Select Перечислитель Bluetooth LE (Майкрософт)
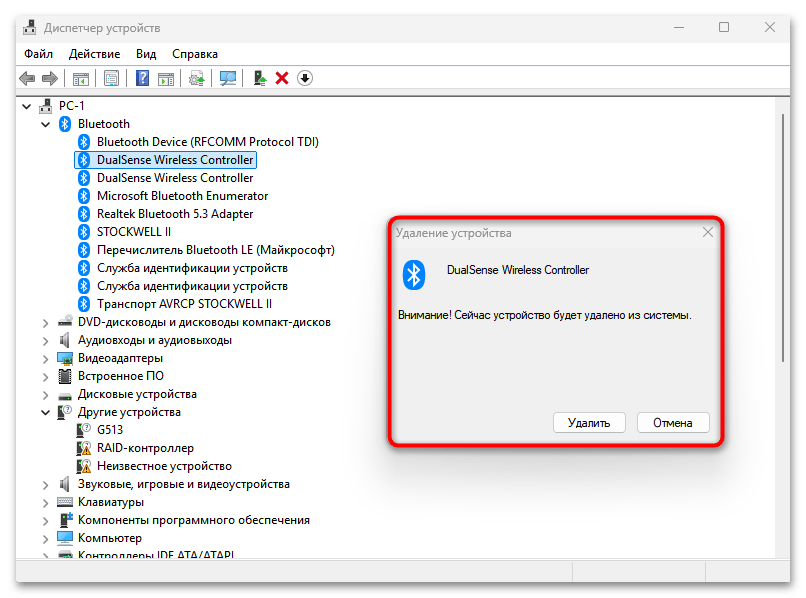Screen dimensions: 806x598 point(216,250)
